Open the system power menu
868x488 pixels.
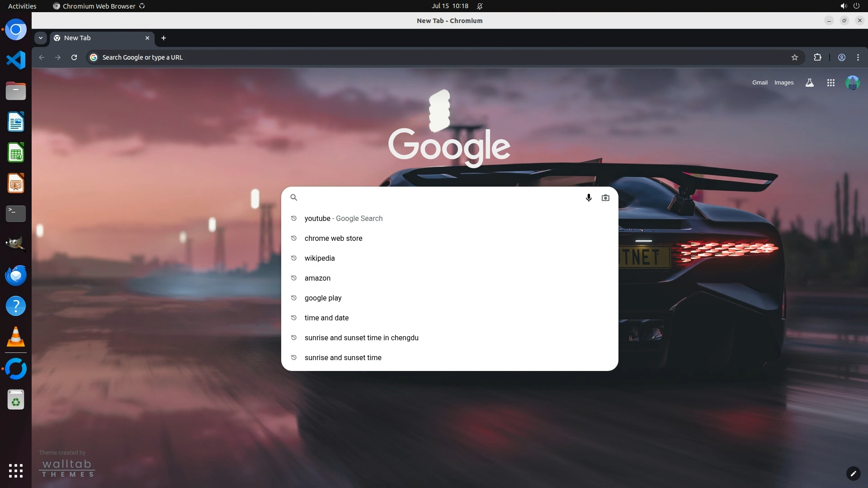click(x=856, y=6)
